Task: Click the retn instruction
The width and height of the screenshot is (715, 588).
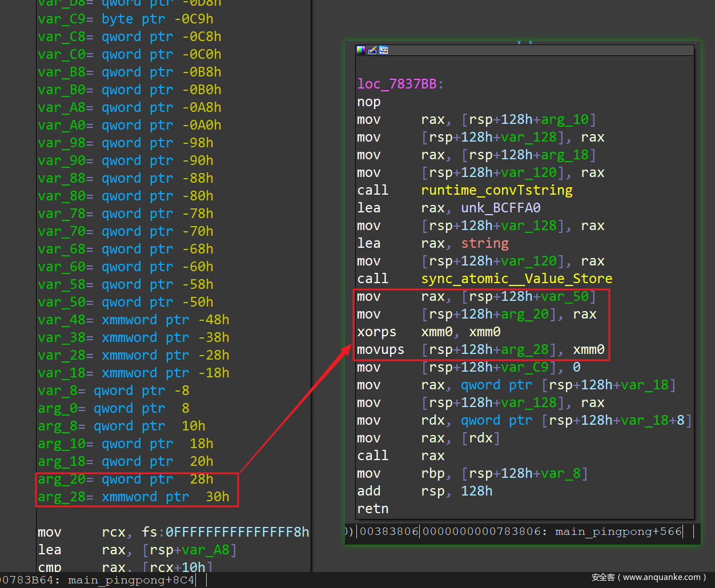Action: point(372,509)
